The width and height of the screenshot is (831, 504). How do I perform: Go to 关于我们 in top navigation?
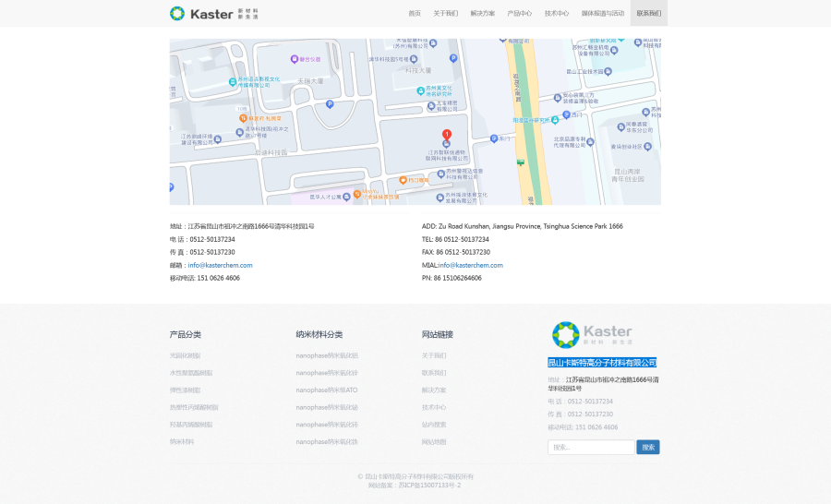tap(445, 14)
